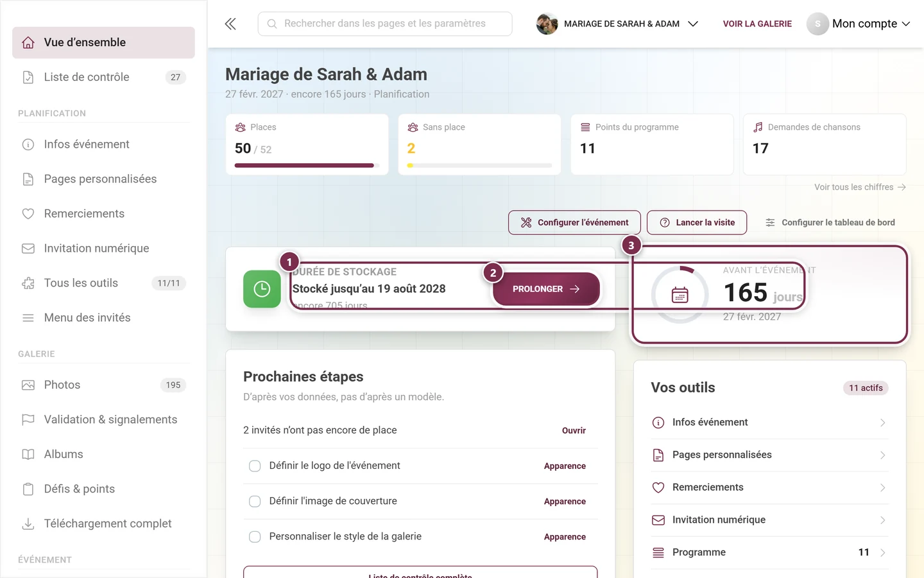This screenshot has height=578, width=924.
Task: Start the tour with Lancer la visite
Action: tap(697, 223)
